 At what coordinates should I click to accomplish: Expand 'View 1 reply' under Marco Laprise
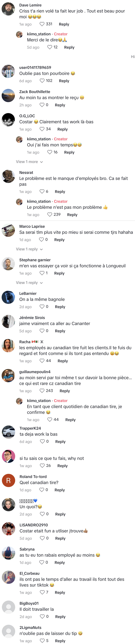point(29,249)
